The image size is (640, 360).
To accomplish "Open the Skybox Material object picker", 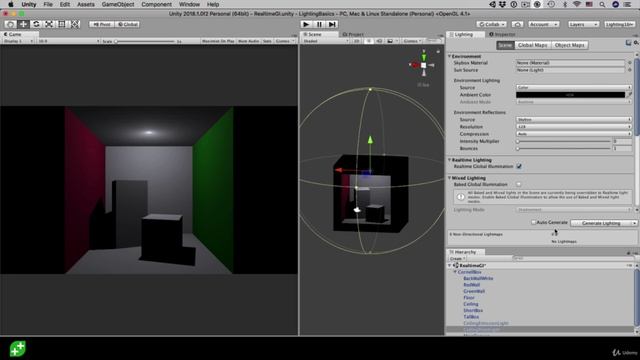I will [x=629, y=63].
